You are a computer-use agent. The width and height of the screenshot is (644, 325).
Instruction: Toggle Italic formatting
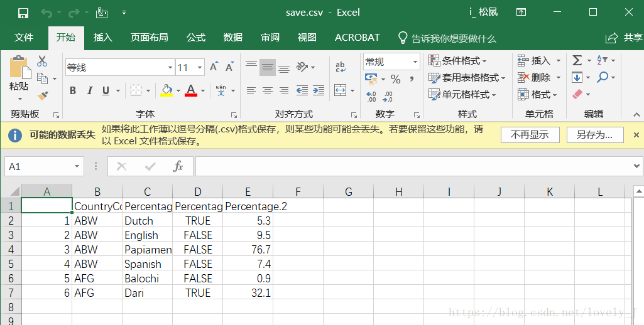(90, 91)
